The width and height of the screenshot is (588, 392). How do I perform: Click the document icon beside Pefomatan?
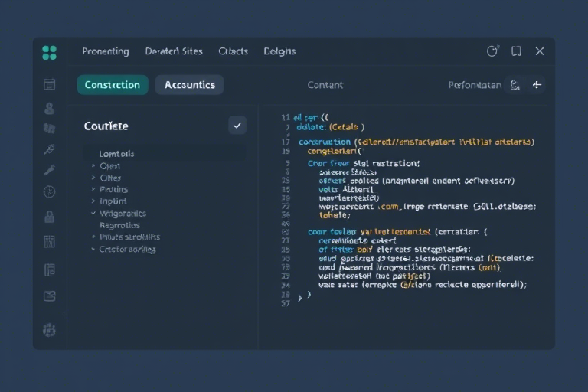pos(514,85)
